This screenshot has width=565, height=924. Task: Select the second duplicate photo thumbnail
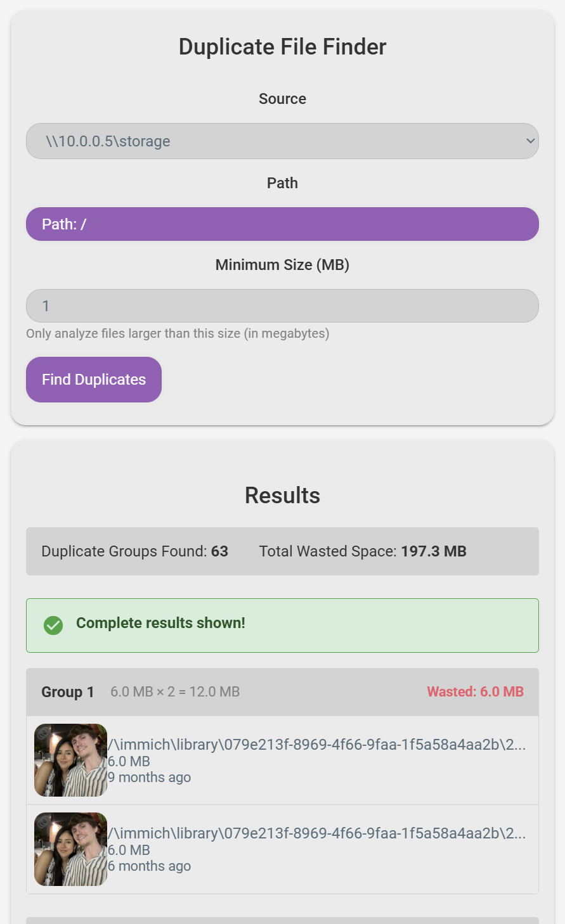pyautogui.click(x=70, y=849)
